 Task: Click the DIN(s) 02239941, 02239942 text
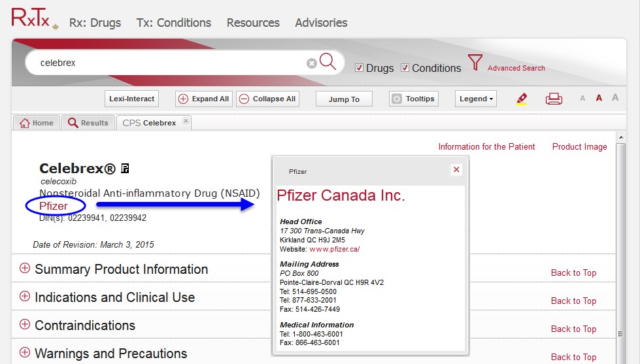(93, 218)
